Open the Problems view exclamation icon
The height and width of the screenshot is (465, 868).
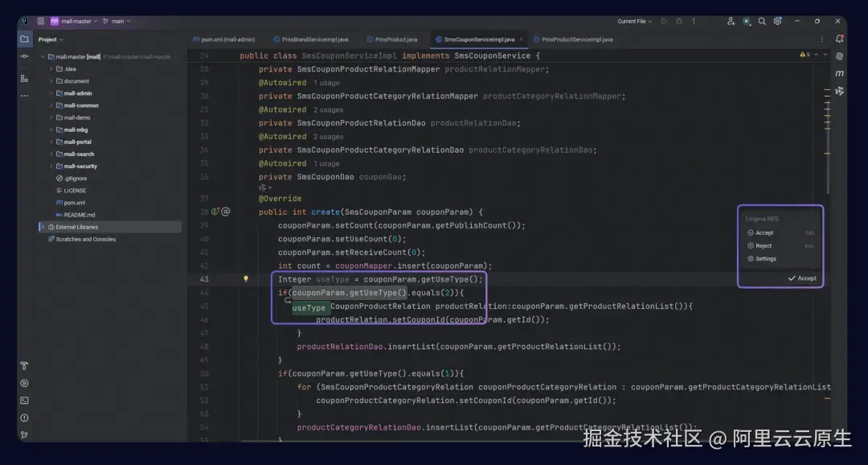(x=23, y=418)
